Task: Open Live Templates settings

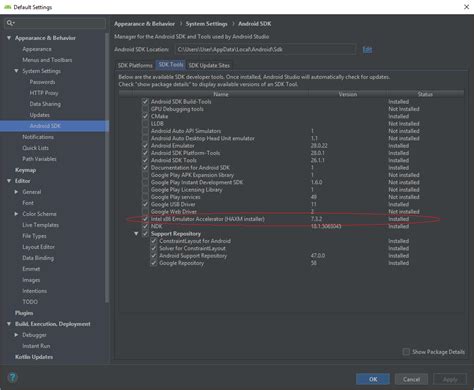Action: pyautogui.click(x=40, y=225)
